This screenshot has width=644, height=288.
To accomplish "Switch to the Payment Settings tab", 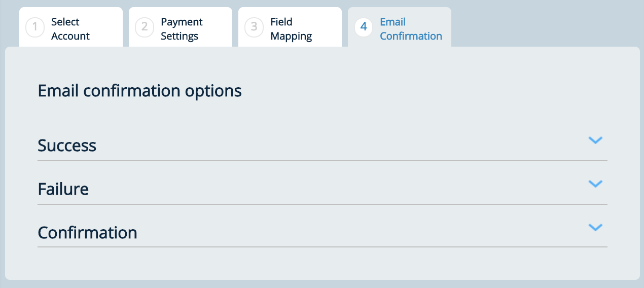I will coord(182,29).
